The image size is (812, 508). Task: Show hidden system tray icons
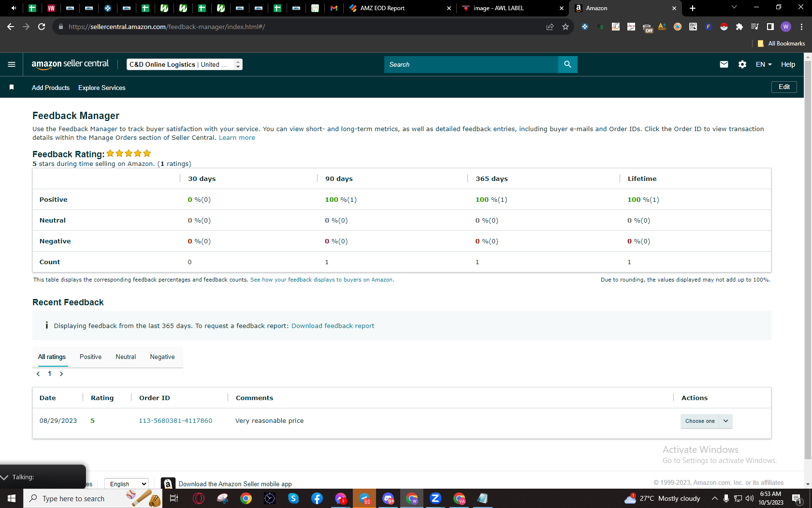[x=714, y=498]
